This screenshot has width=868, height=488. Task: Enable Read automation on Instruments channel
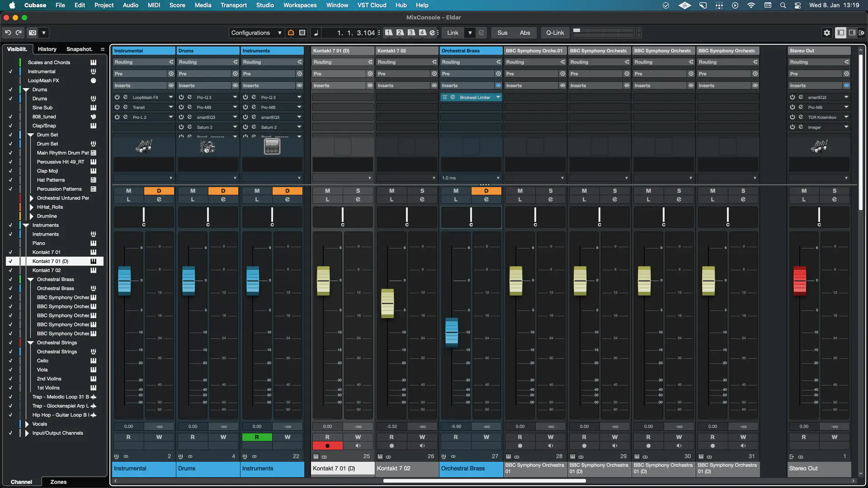point(257,437)
